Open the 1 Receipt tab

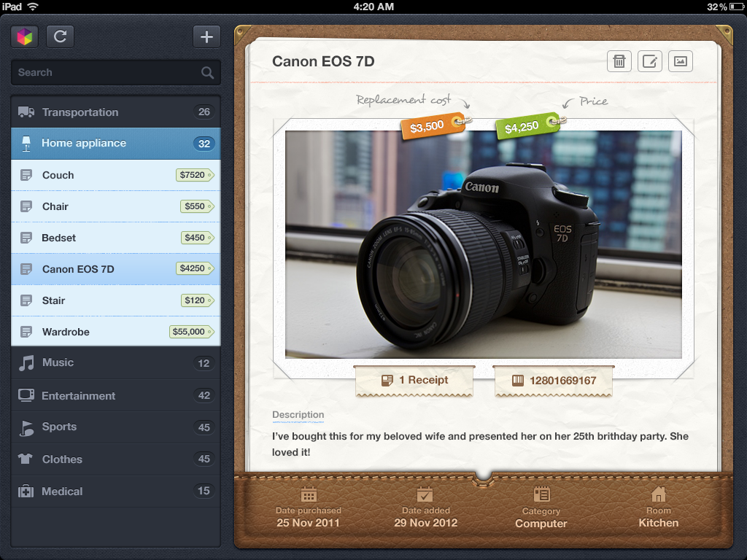pyautogui.click(x=414, y=381)
